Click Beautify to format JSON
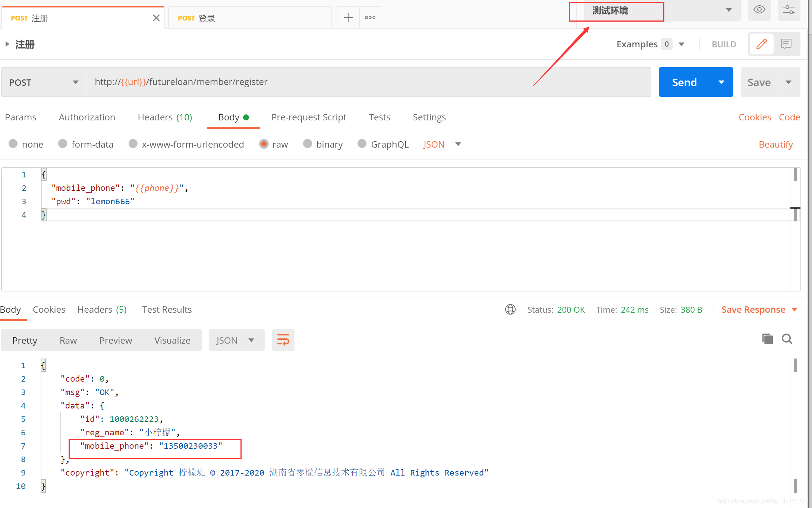The image size is (812, 508). pos(775,144)
